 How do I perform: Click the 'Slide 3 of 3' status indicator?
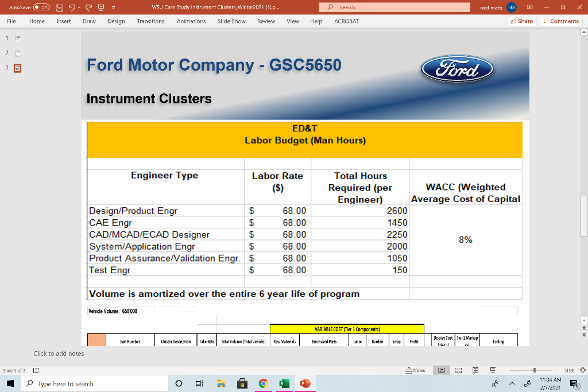(14, 370)
